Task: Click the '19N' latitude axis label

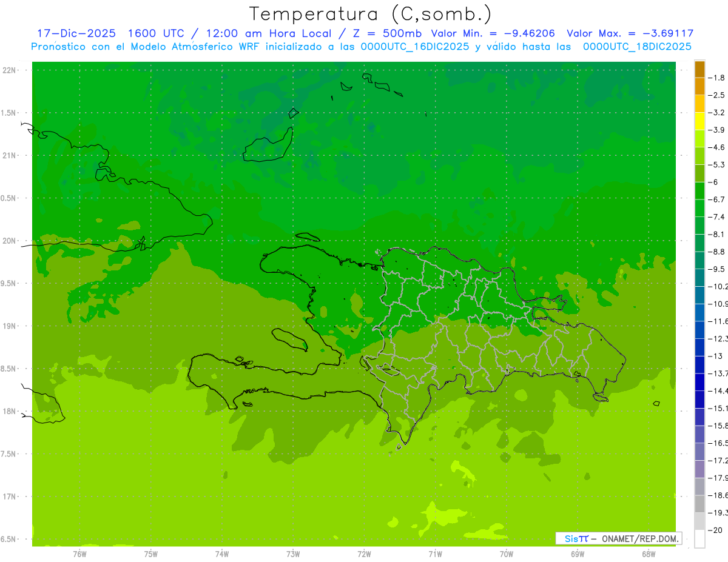Action: point(10,326)
